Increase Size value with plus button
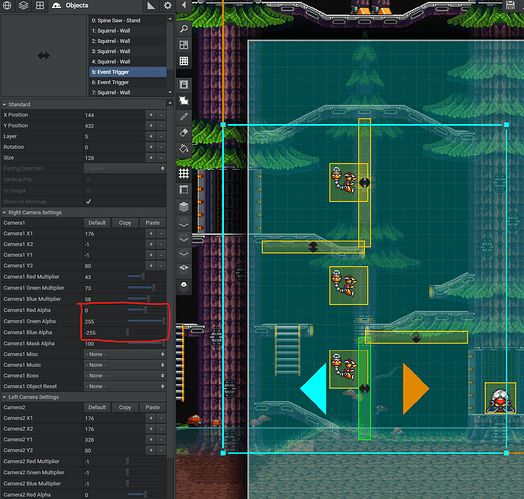This screenshot has width=524, height=499. coord(151,158)
